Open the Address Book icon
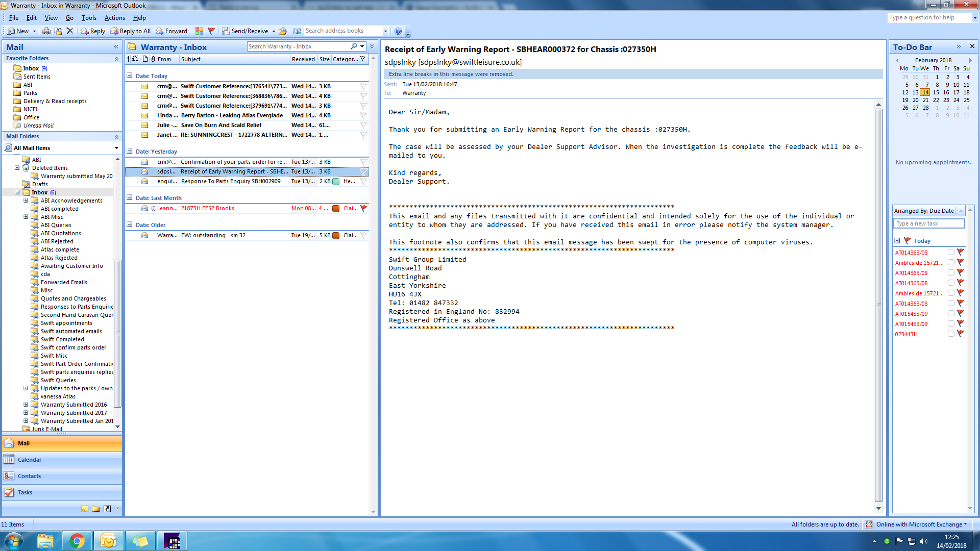980x551 pixels. 297,31
